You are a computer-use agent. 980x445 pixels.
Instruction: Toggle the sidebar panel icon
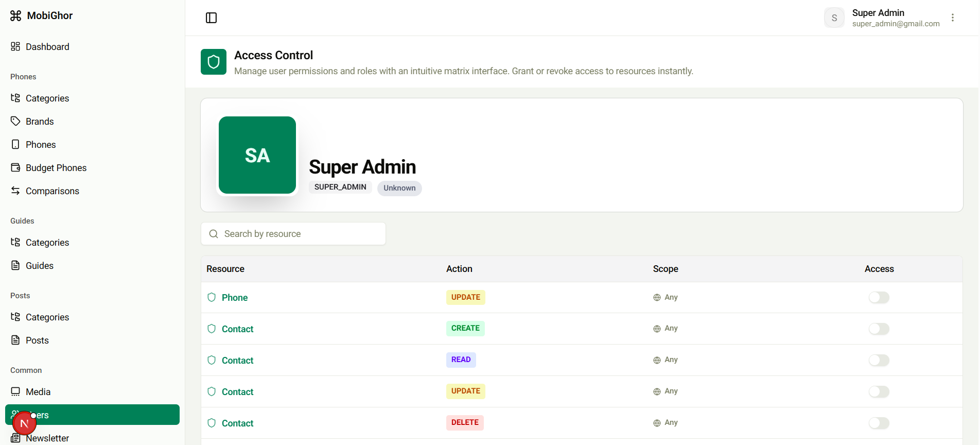coord(211,18)
